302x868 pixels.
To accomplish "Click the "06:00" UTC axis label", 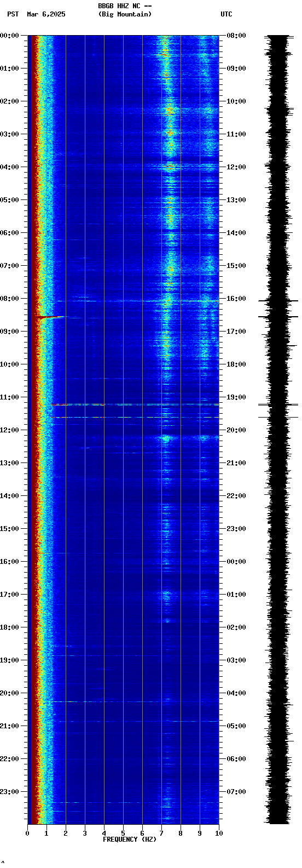I will pyautogui.click(x=236, y=759).
